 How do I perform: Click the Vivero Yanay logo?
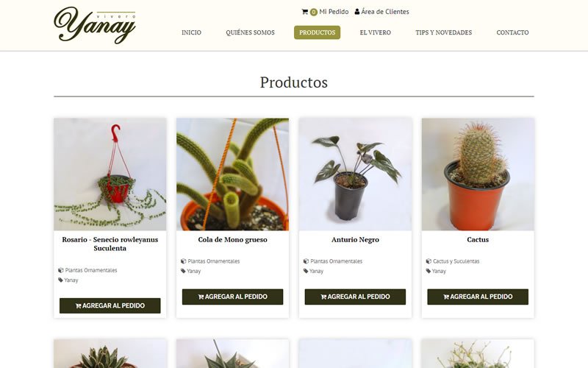point(95,25)
